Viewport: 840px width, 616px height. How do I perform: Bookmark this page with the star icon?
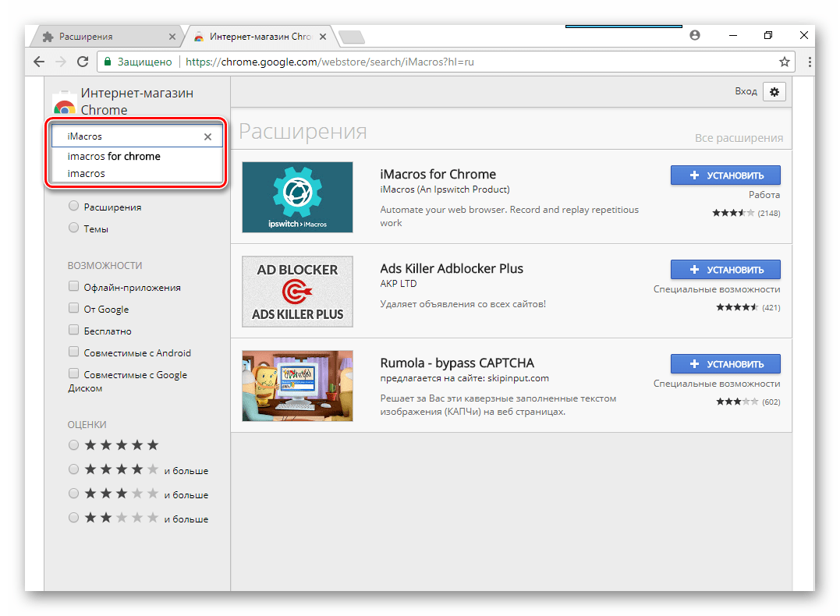(x=785, y=62)
